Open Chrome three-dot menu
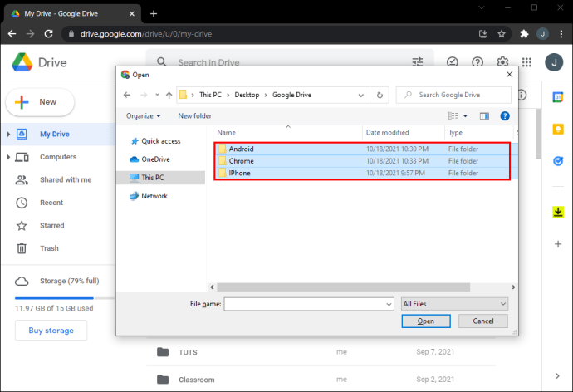Screen dimensions: 573x392 coord(561,34)
